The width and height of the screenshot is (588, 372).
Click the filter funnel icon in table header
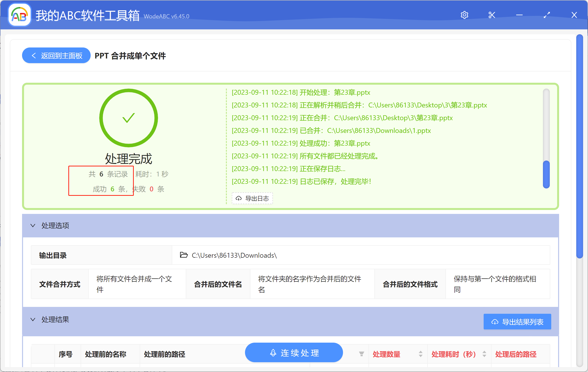[x=361, y=354]
